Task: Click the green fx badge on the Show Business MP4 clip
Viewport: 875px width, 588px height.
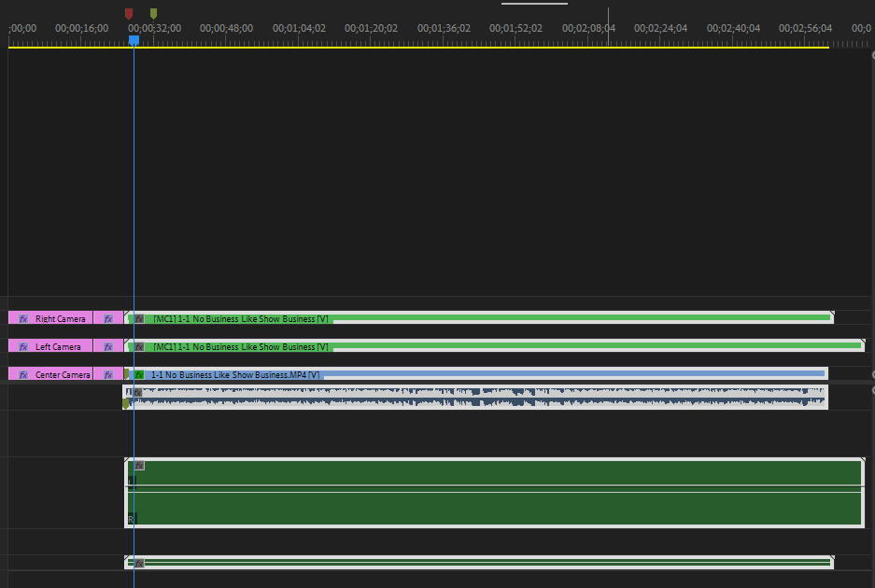Action: click(x=139, y=374)
